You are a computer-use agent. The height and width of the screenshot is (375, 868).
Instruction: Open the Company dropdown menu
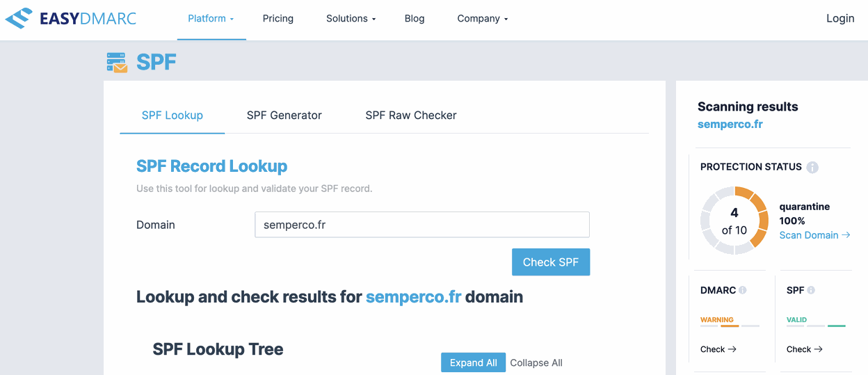(x=482, y=19)
